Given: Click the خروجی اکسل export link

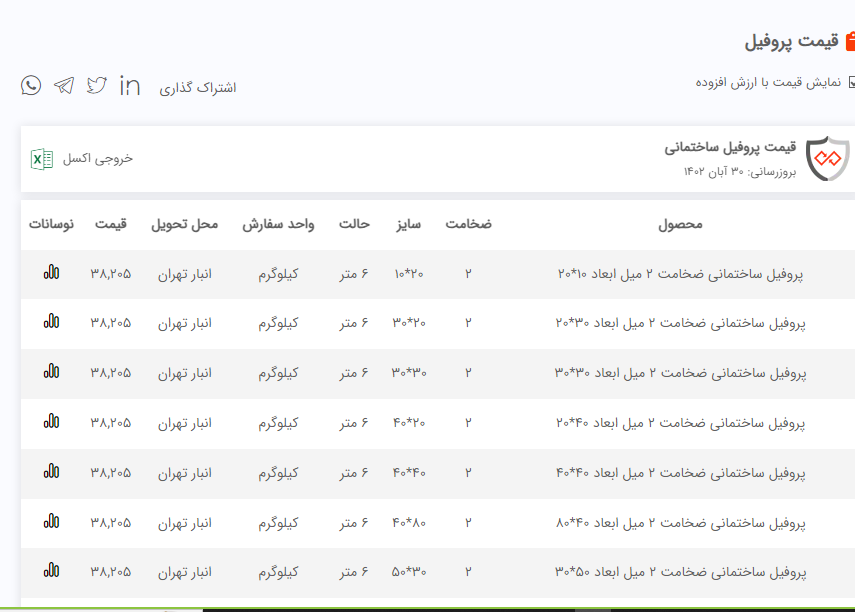Looking at the screenshot, I should [x=97, y=158].
